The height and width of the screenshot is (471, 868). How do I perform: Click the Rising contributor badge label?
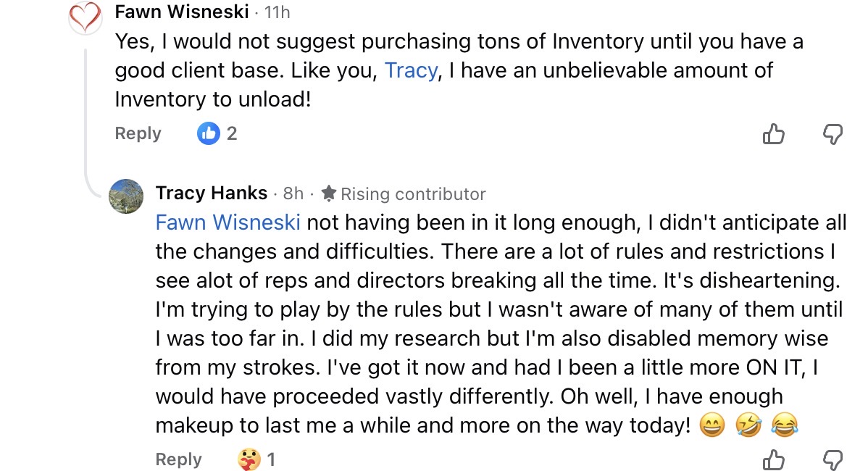(413, 194)
